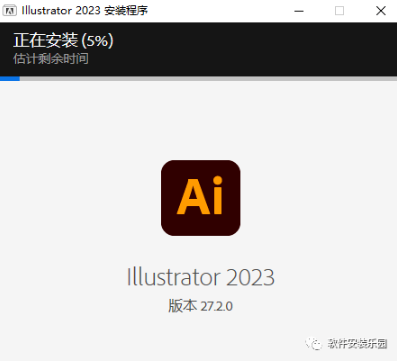Screen dimensions: 397x364
Task: Click the installation progress bar
Action: [x=198, y=79]
